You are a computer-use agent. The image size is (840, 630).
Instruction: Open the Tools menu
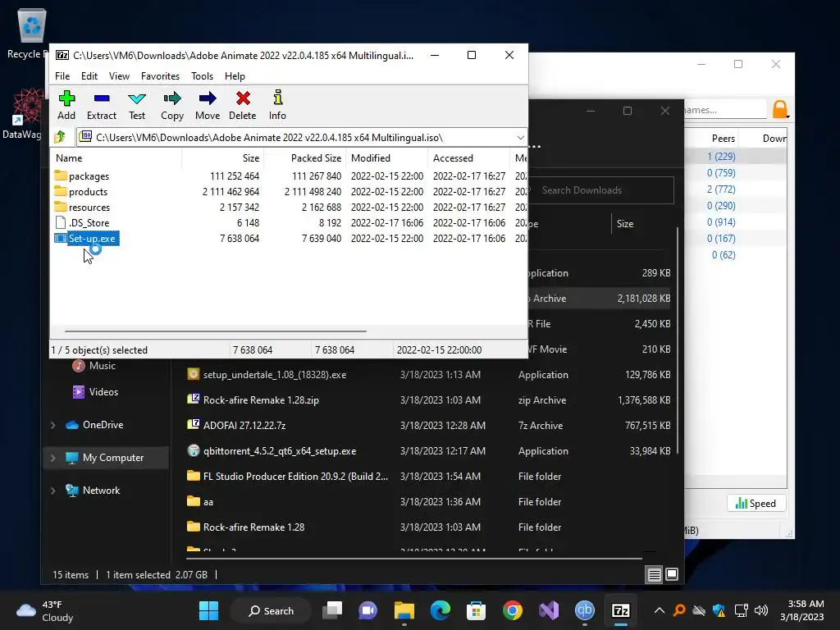202,76
